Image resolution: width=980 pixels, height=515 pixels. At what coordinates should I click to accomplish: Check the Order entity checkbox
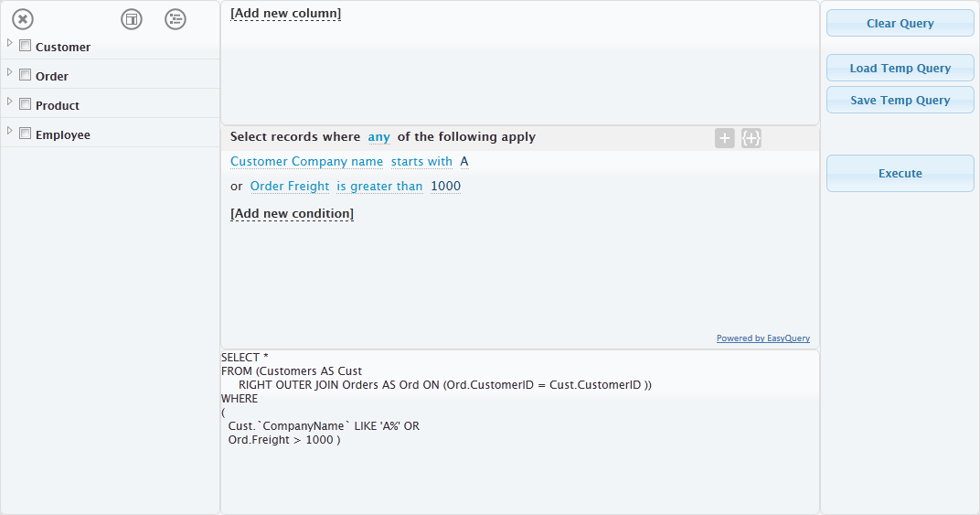[25, 74]
